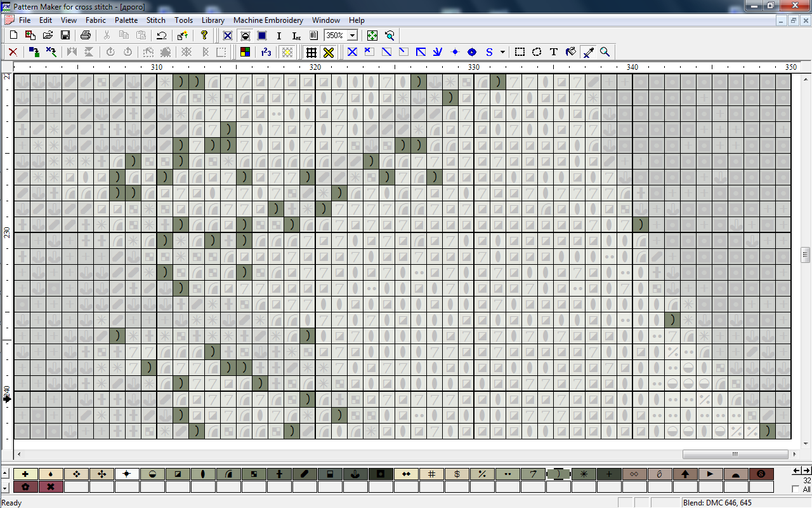This screenshot has height=508, width=812.
Task: Click the Print icon
Action: 86,36
